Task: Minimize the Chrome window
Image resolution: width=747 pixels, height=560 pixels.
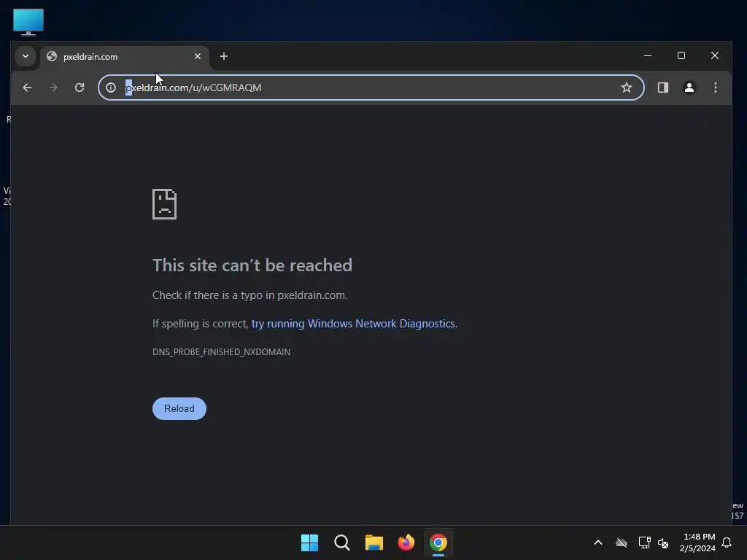Action: [648, 55]
